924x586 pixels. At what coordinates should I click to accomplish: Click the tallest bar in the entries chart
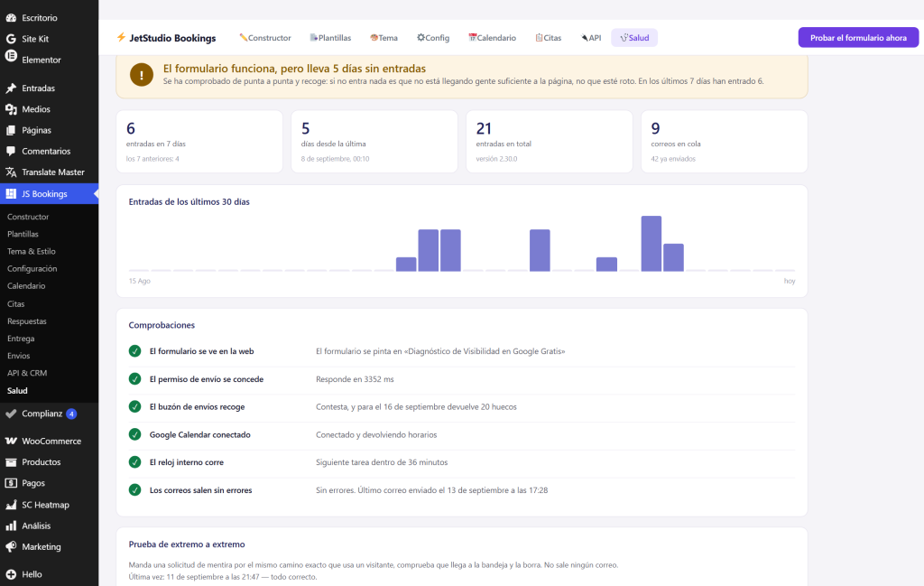(651, 244)
